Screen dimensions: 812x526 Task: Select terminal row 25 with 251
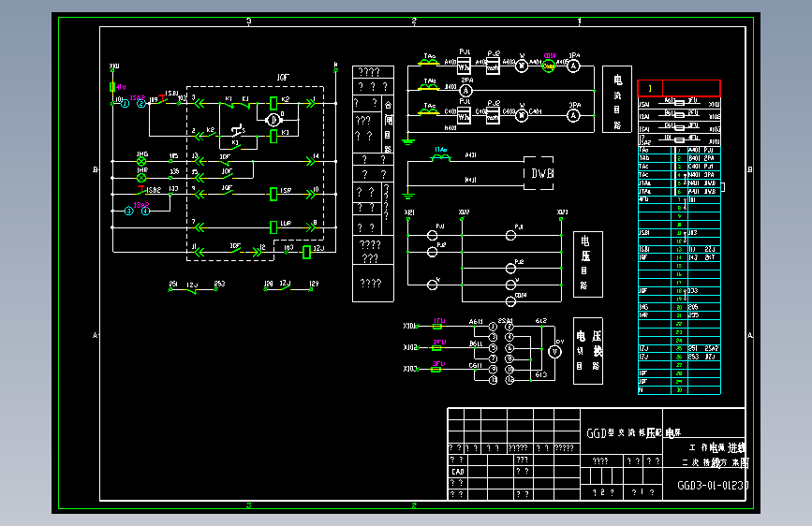679,348
